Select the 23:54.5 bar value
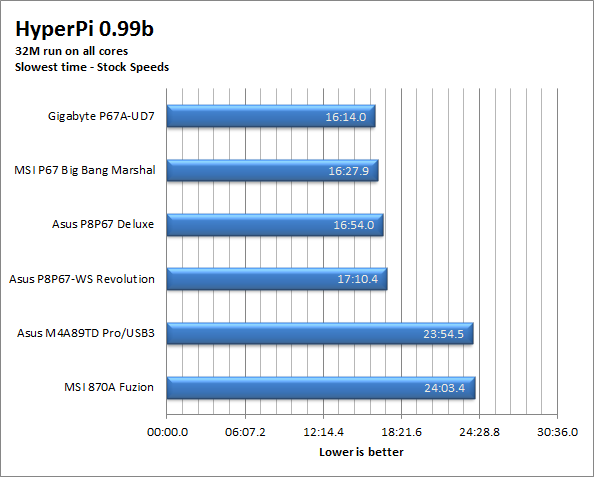 point(444,334)
